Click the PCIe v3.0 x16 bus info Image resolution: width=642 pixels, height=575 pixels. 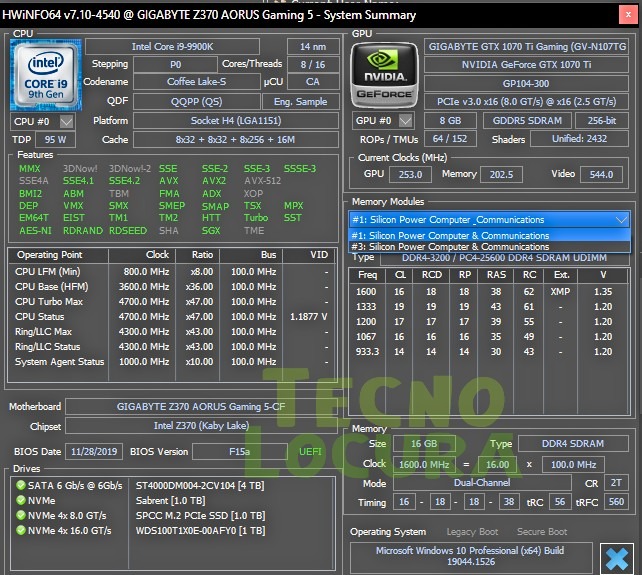pos(526,102)
